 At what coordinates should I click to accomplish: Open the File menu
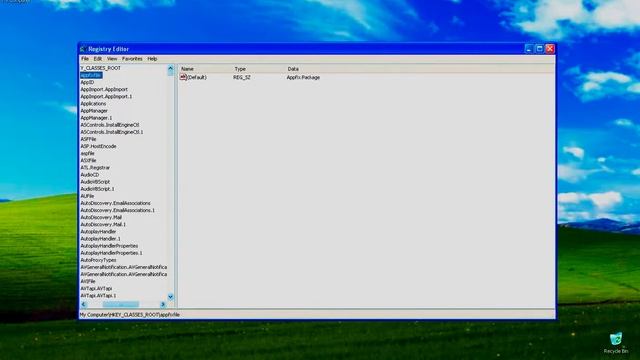tap(85, 59)
